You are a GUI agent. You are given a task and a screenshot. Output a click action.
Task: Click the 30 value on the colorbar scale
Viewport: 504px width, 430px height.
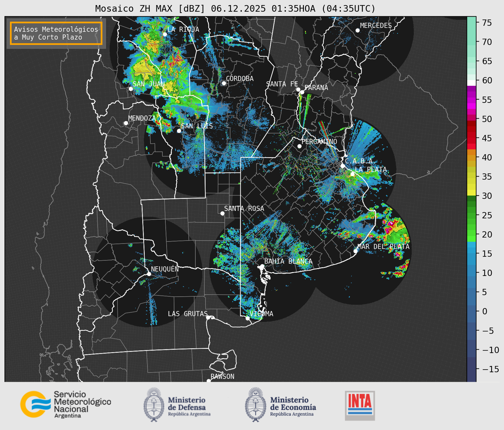(487, 196)
